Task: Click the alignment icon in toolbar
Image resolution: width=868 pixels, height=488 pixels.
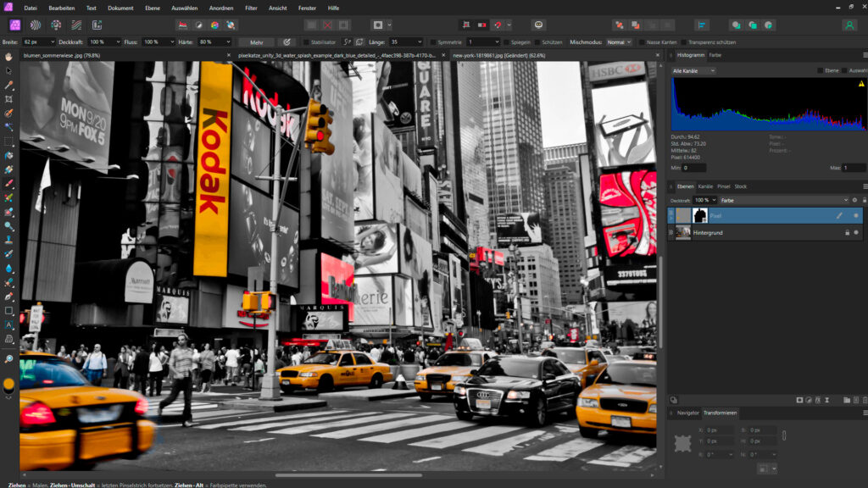Action: point(701,25)
